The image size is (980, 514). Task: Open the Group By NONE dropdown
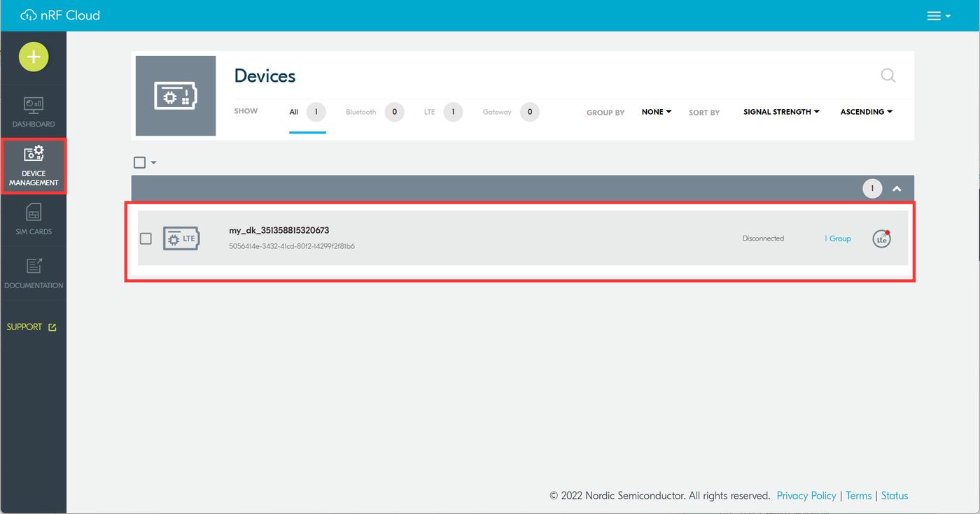point(657,112)
